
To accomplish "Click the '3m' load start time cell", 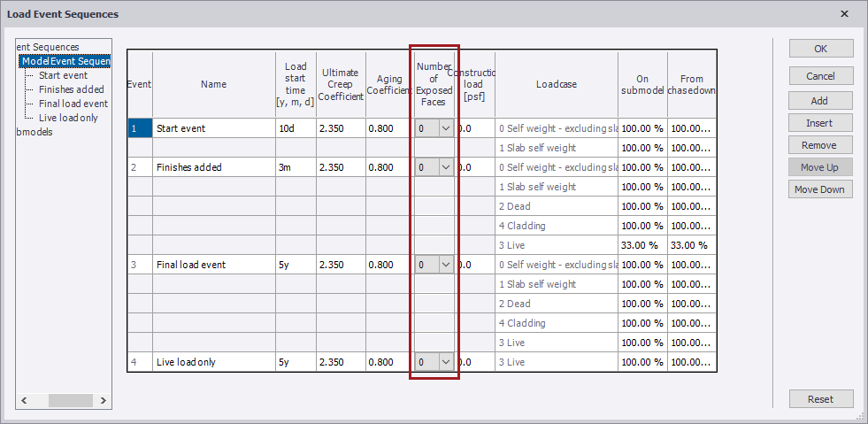I will point(296,167).
